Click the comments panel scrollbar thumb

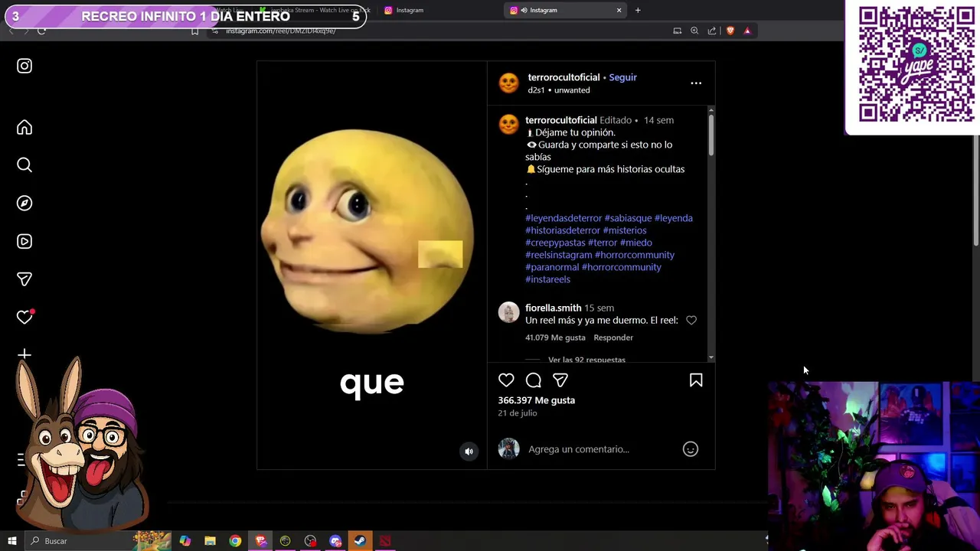710,136
